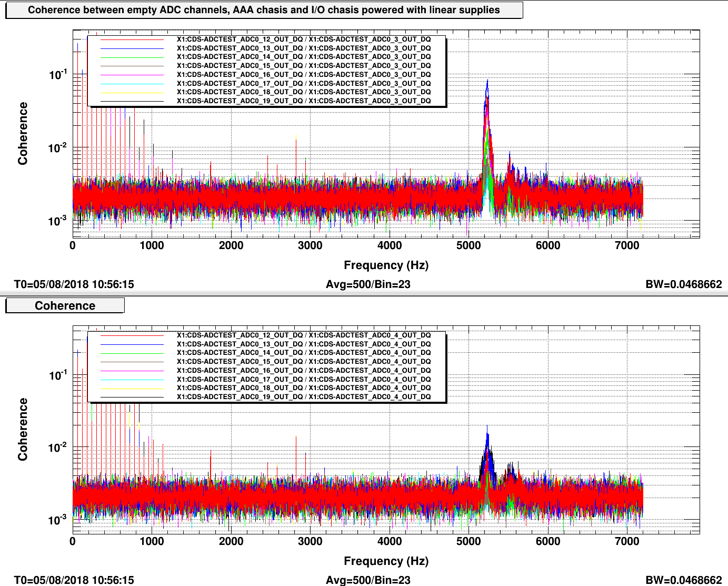Choose ADC0_19 / ADC0_4 legend entry in bottom plot
The height and width of the screenshot is (586, 728).
[x=303, y=397]
